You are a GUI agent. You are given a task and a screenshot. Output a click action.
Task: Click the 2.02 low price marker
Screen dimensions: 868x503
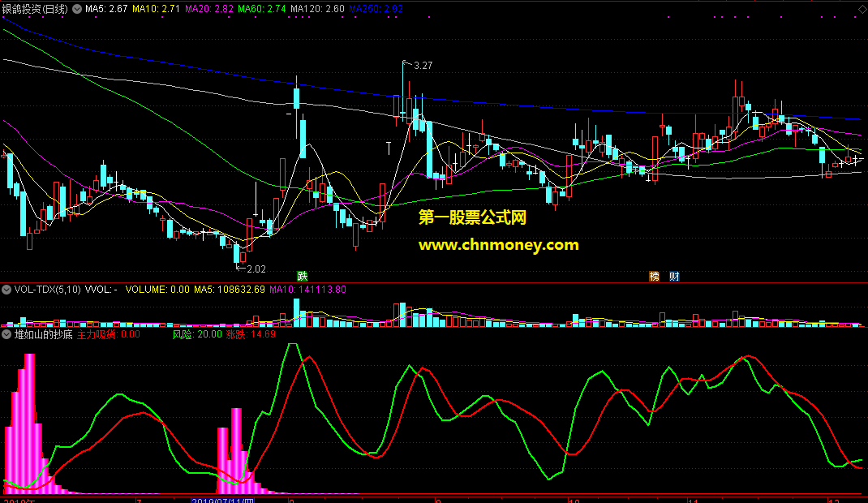256,269
